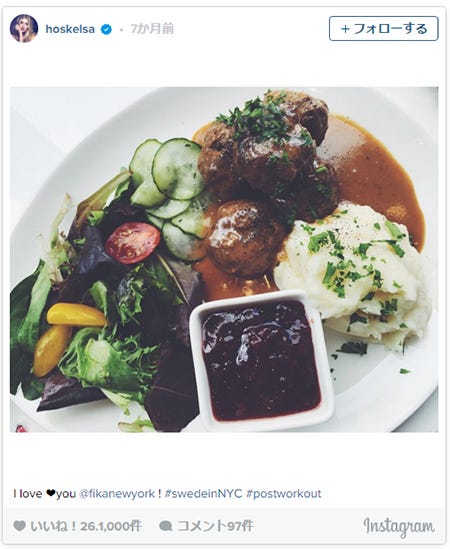Click the lingonberry jam dish in photo

click(x=262, y=361)
